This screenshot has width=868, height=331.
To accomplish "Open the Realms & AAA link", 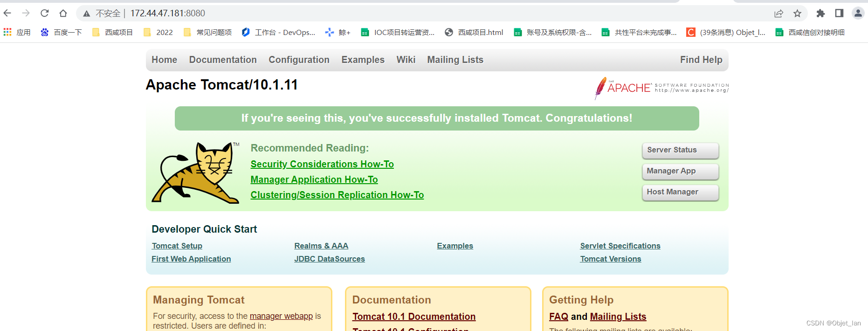I will click(x=321, y=246).
